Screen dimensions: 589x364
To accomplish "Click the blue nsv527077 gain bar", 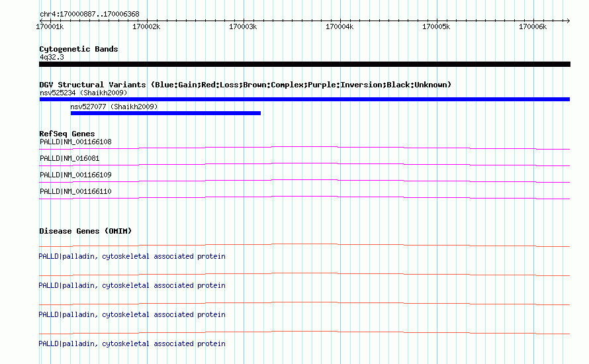I will pos(165,113).
